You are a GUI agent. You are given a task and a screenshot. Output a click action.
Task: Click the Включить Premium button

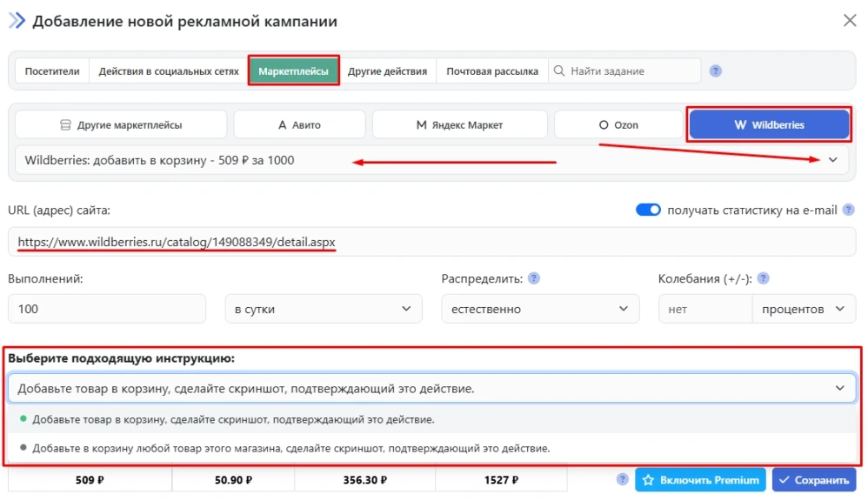pos(701,479)
